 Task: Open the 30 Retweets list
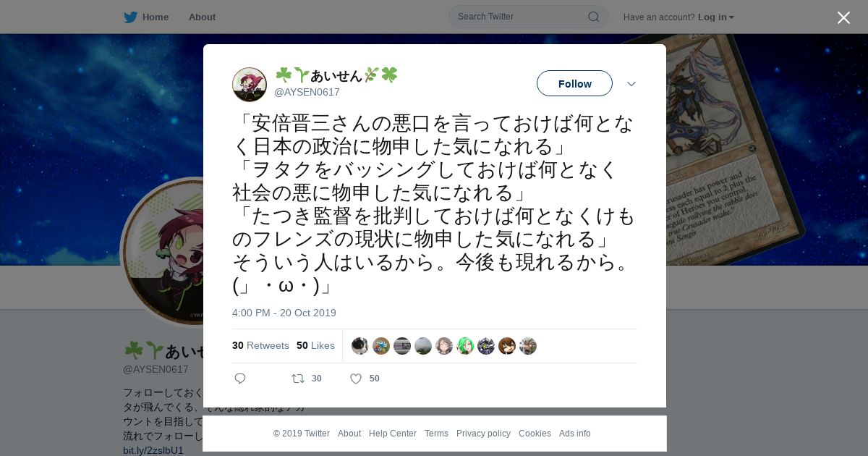coord(260,346)
